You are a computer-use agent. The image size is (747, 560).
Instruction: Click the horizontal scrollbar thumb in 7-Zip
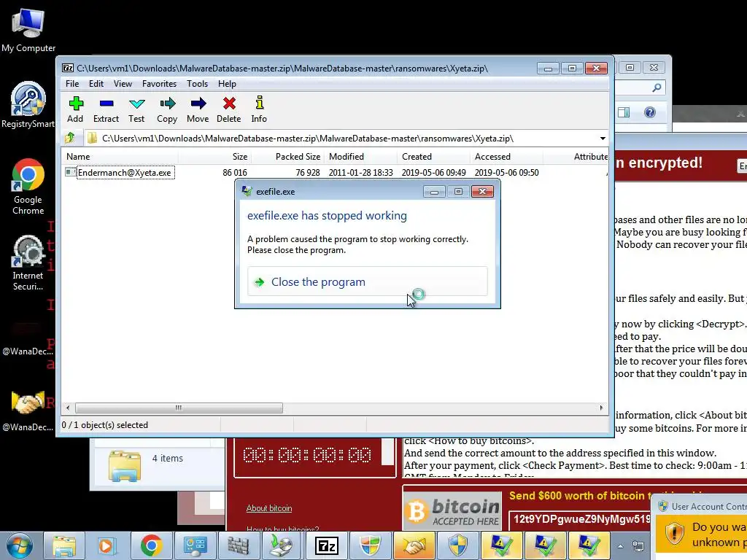pyautogui.click(x=179, y=408)
